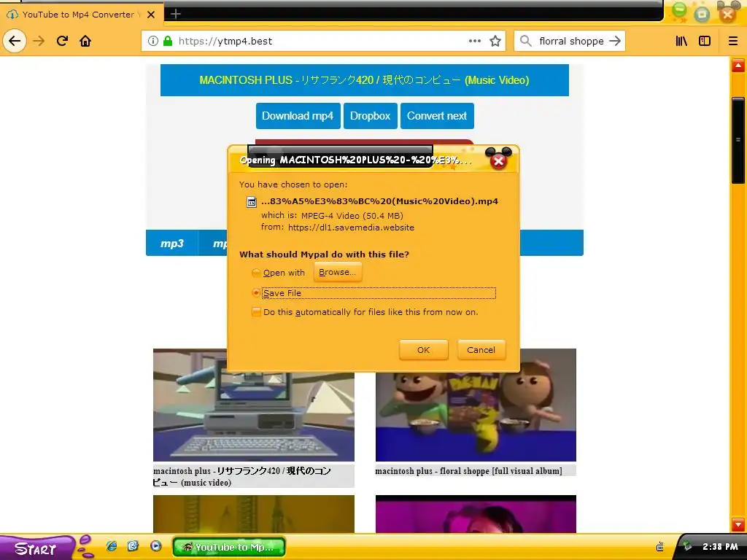Launch media player from quick launch
This screenshot has height=560, width=747.
tap(156, 546)
